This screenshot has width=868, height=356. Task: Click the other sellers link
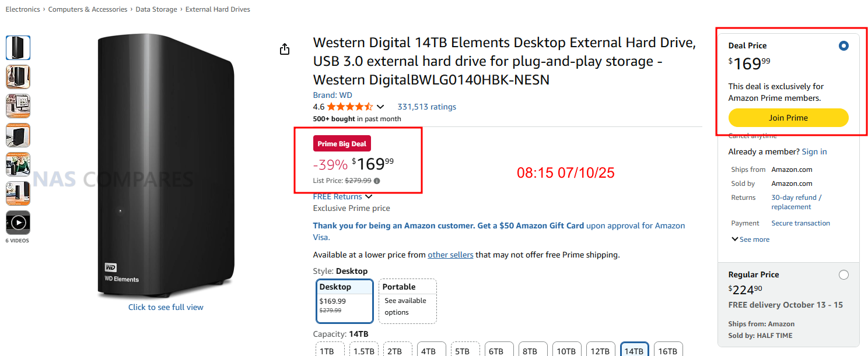pyautogui.click(x=450, y=255)
